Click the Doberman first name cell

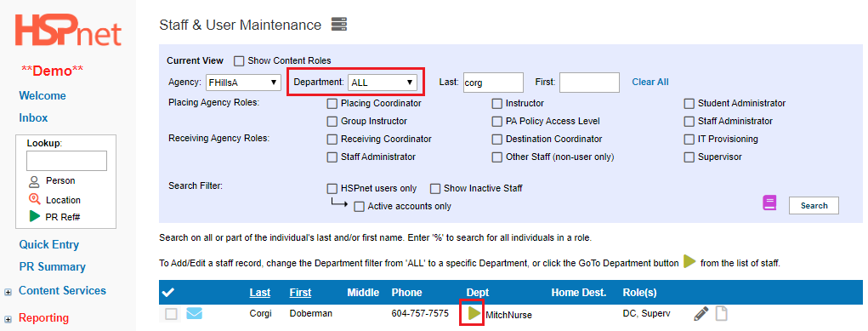pos(310,313)
